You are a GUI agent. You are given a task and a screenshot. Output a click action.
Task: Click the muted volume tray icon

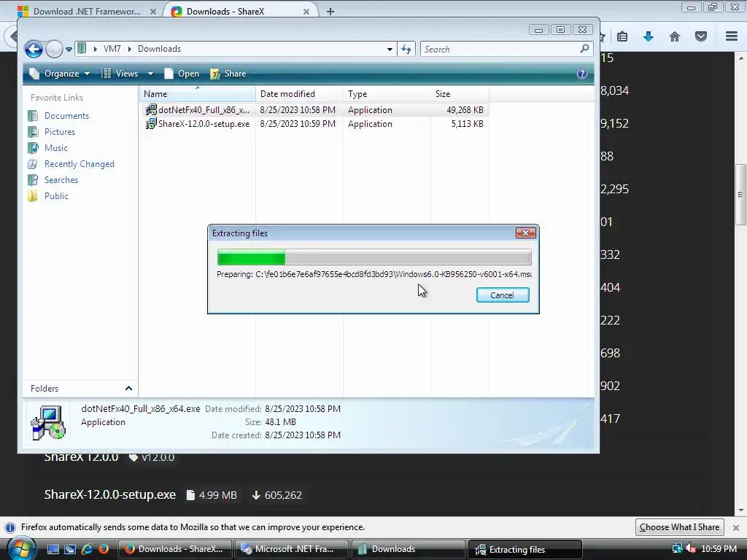click(690, 548)
